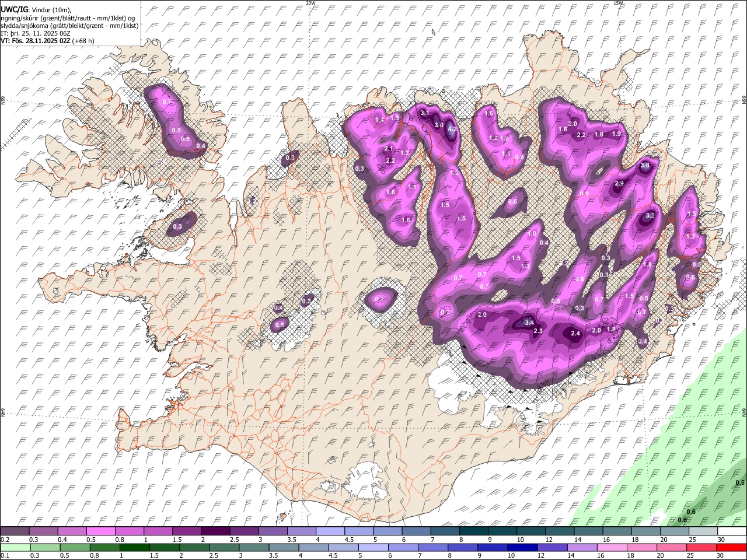Viewport: 747px width, 560px height.
Task: Select the deep blue rain swatch starting at 10
Action: (522, 548)
